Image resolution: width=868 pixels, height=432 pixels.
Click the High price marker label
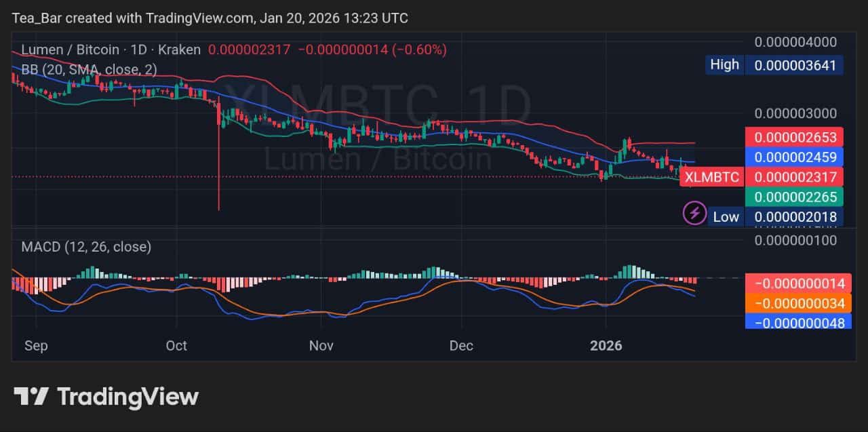tap(724, 64)
